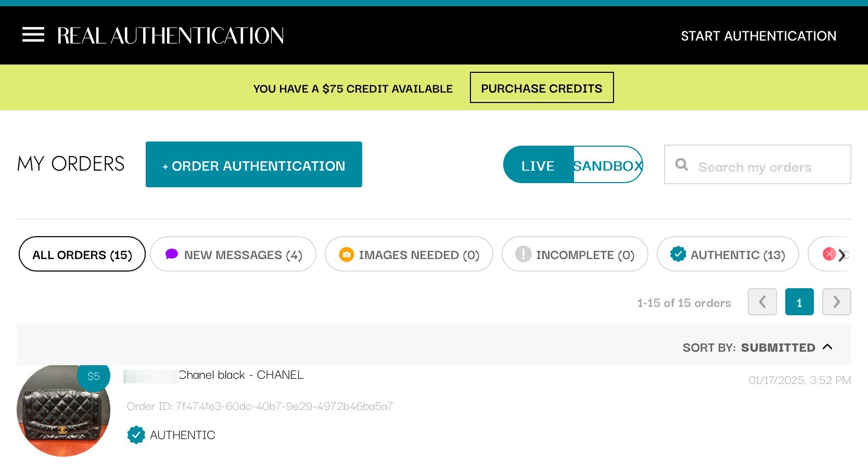This screenshot has width=868, height=476.
Task: Go to next orders page
Action: tap(837, 302)
